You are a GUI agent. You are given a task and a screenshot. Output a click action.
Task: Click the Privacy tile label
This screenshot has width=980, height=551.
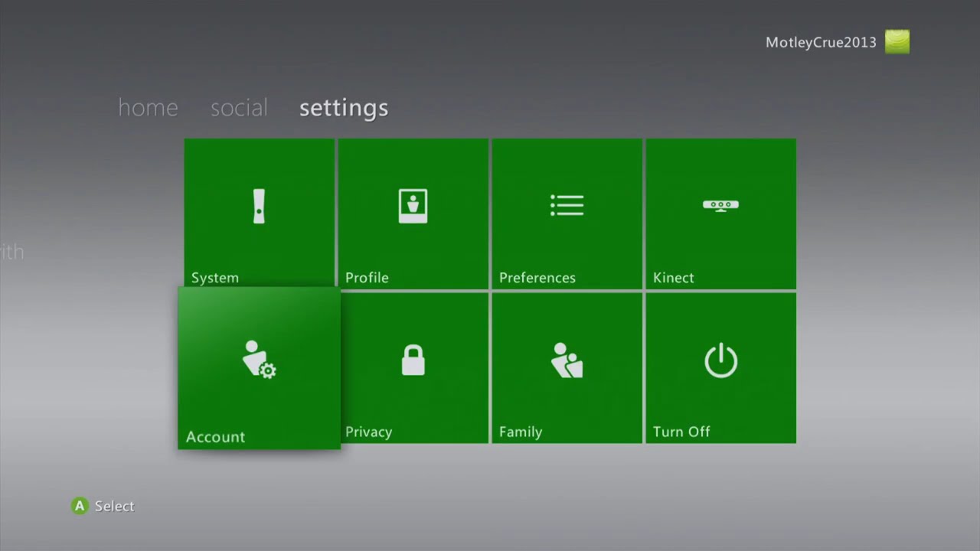368,432
